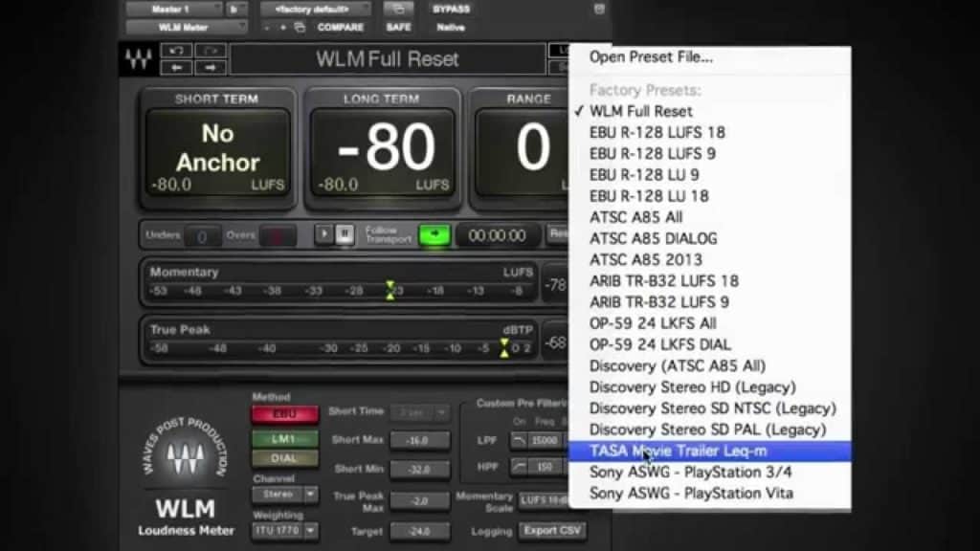
Task: Toggle the BYPASS button
Action: click(451, 10)
